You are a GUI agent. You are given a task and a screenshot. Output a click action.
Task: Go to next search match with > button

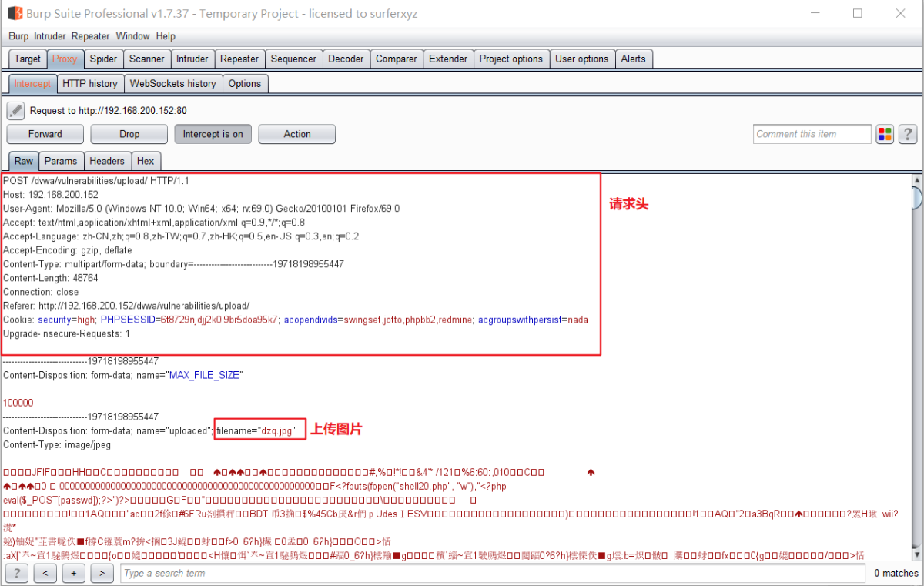102,573
